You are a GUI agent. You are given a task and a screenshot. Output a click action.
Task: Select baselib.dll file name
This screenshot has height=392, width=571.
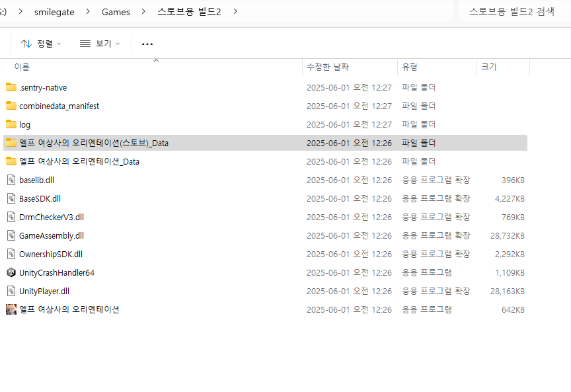pyautogui.click(x=36, y=180)
